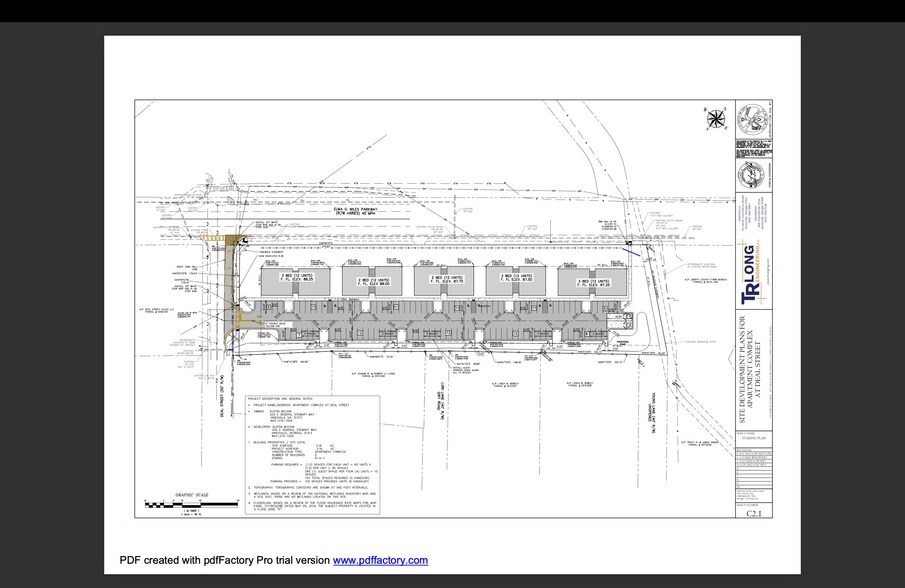This screenshot has height=588, width=905.
Task: Click the STAKING PLAN label in title block
Action: click(753, 438)
